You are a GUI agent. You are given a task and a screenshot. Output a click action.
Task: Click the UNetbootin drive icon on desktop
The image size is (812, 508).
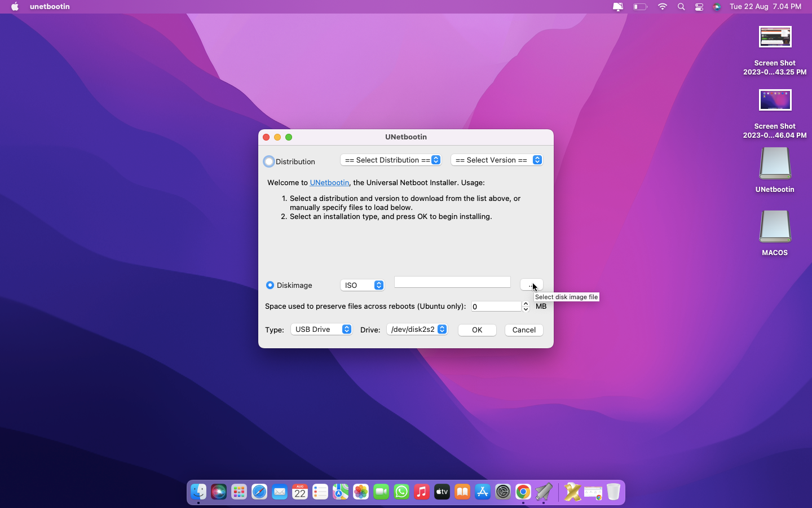774,164
